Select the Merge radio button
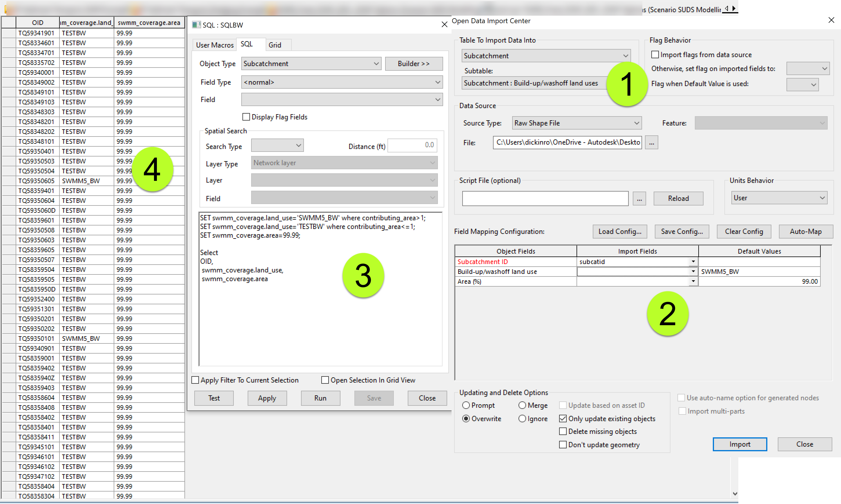 (x=522, y=405)
